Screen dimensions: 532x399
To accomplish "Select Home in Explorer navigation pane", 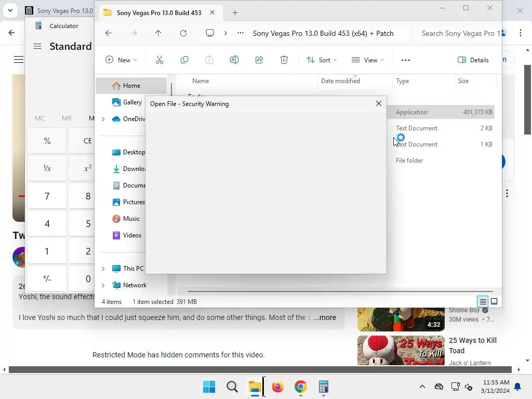I will coord(131,86).
